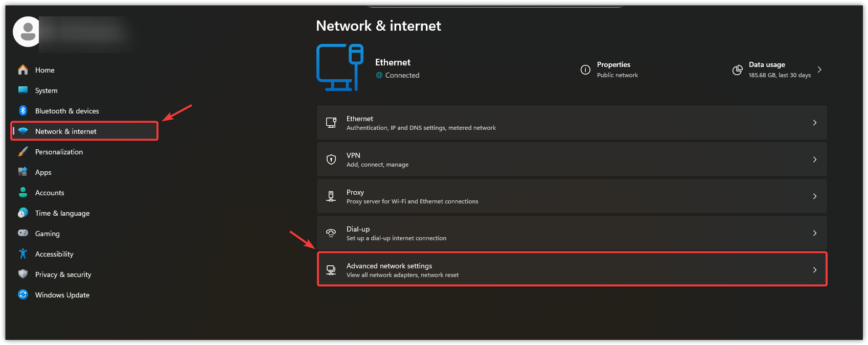Select Time & language in sidebar
This screenshot has height=345, width=868.
pos(62,213)
